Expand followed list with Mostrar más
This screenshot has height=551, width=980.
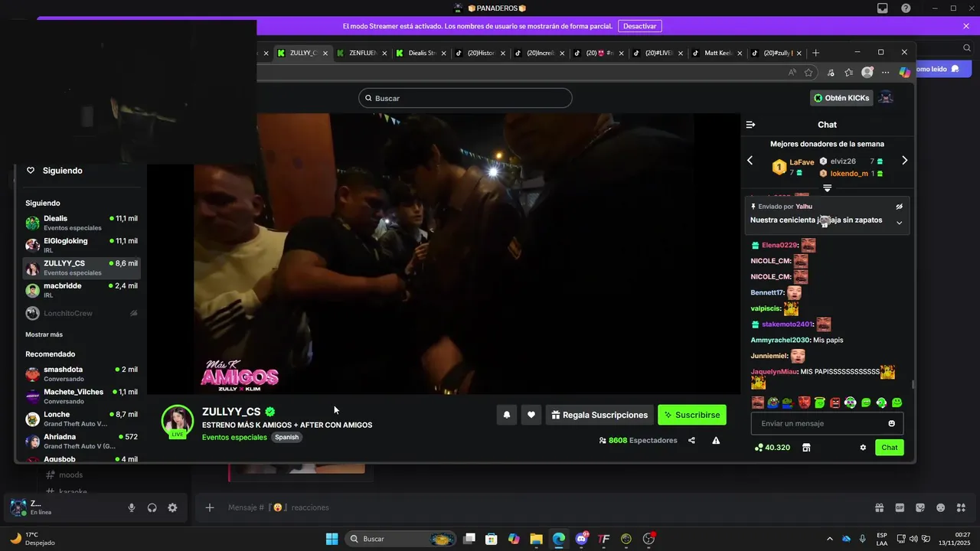(44, 334)
